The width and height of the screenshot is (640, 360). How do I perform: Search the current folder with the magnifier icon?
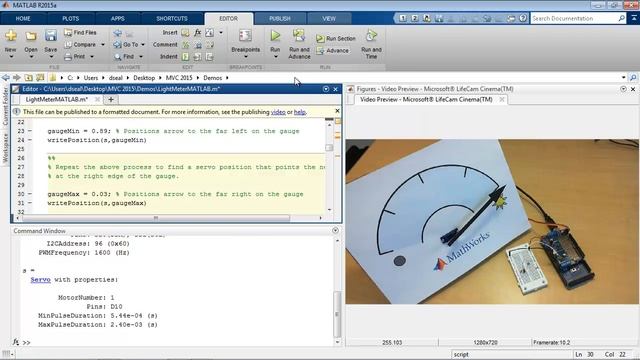click(x=633, y=78)
